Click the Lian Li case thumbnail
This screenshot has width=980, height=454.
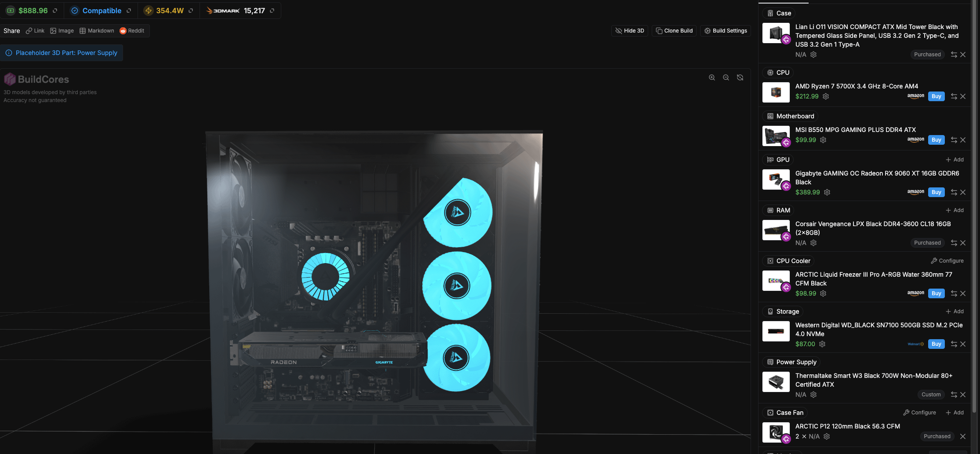776,33
